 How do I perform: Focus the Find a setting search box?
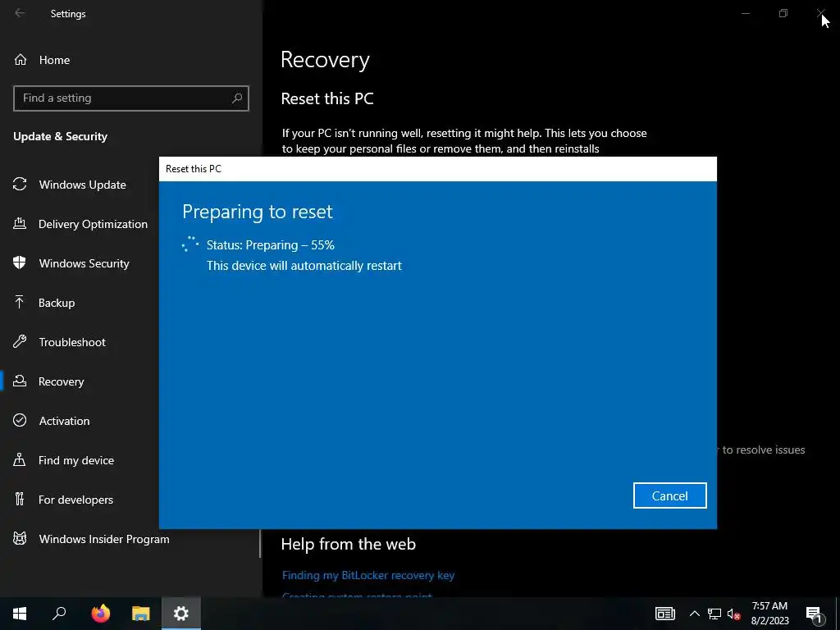click(131, 98)
